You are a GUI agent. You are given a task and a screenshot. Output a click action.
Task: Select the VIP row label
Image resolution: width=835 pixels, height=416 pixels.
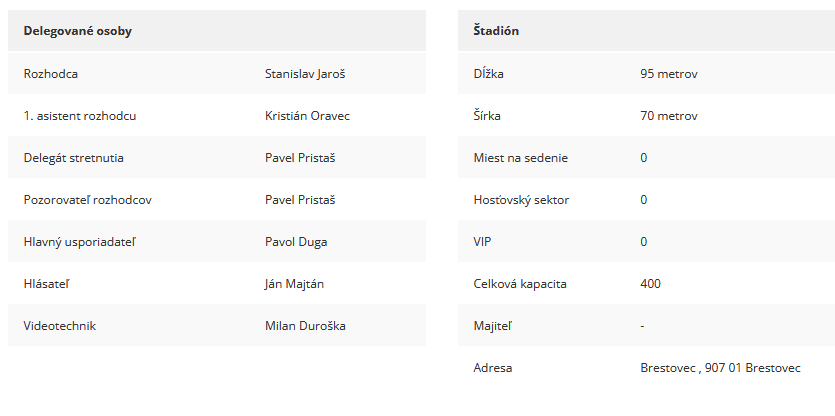[x=482, y=242]
